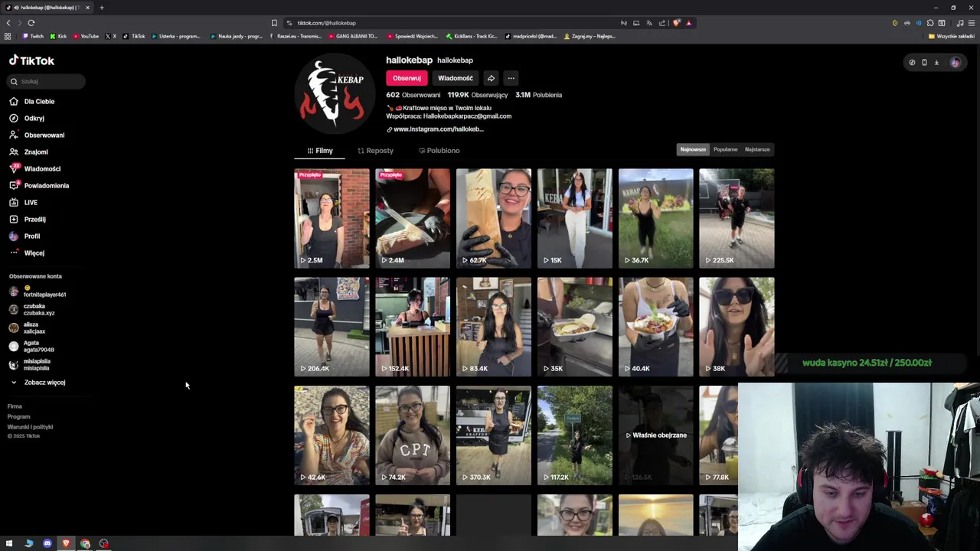Open the pinned video with 2.5M views
The width and height of the screenshot is (980, 551).
coord(332,218)
